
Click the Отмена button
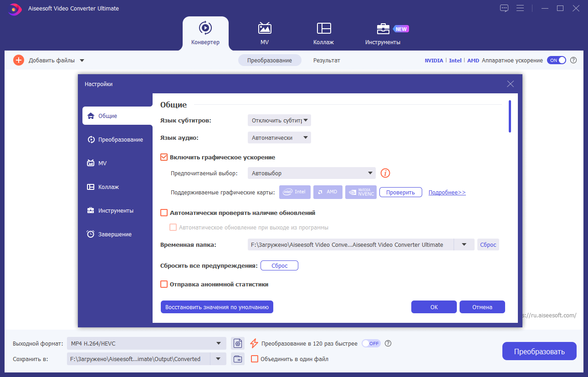tap(482, 307)
